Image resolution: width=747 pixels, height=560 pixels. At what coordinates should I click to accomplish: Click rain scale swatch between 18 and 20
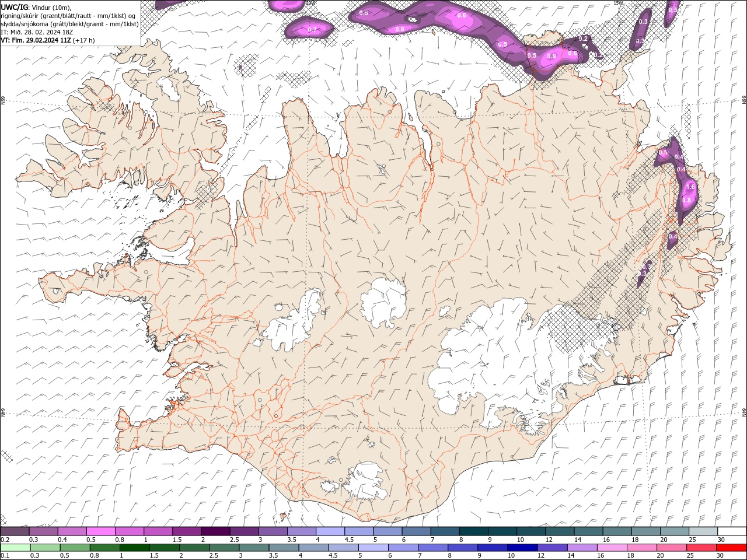pyautogui.click(x=641, y=548)
